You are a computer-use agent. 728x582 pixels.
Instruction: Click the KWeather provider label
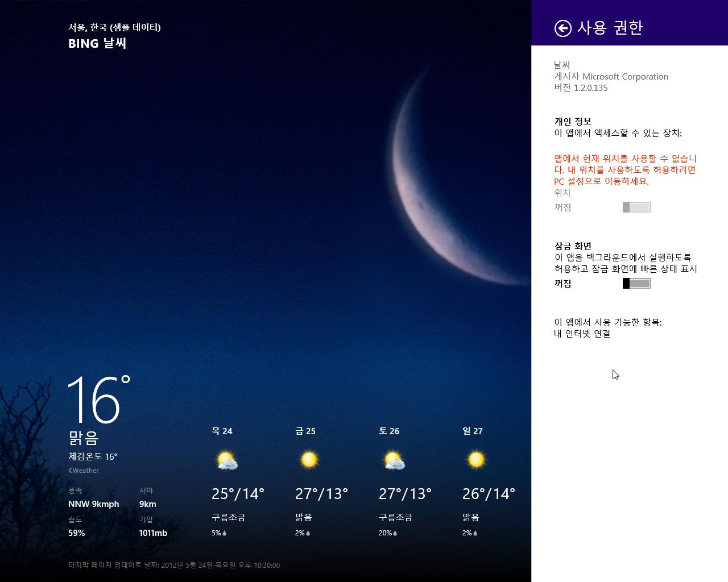(x=84, y=471)
